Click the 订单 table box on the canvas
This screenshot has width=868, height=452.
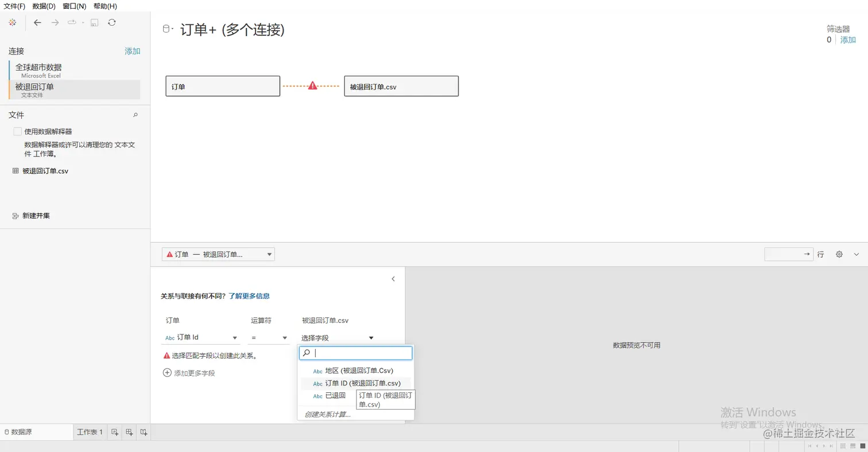pyautogui.click(x=223, y=86)
